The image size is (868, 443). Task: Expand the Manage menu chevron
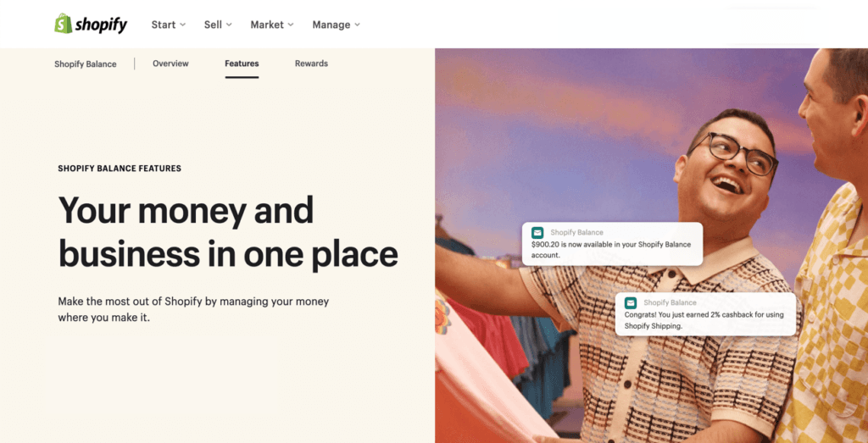click(x=357, y=25)
